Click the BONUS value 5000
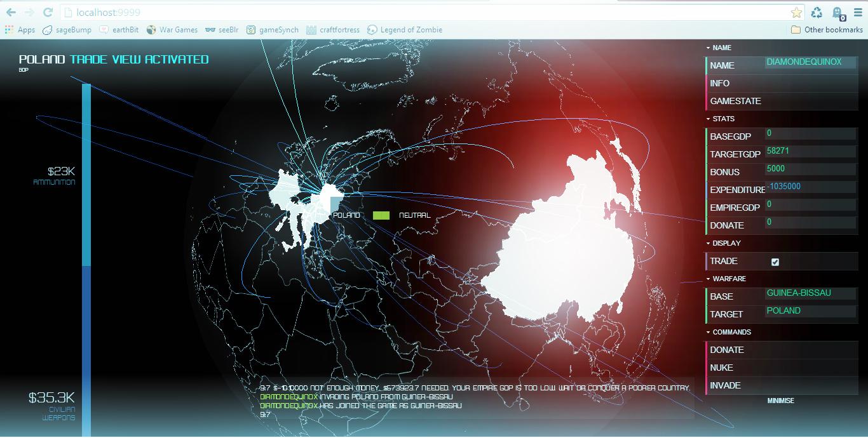 [x=810, y=169]
